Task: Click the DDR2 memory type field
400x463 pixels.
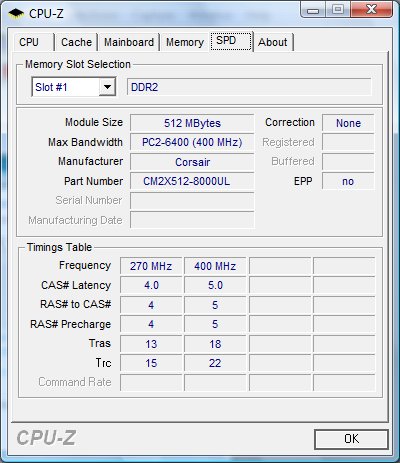Action: 249,87
